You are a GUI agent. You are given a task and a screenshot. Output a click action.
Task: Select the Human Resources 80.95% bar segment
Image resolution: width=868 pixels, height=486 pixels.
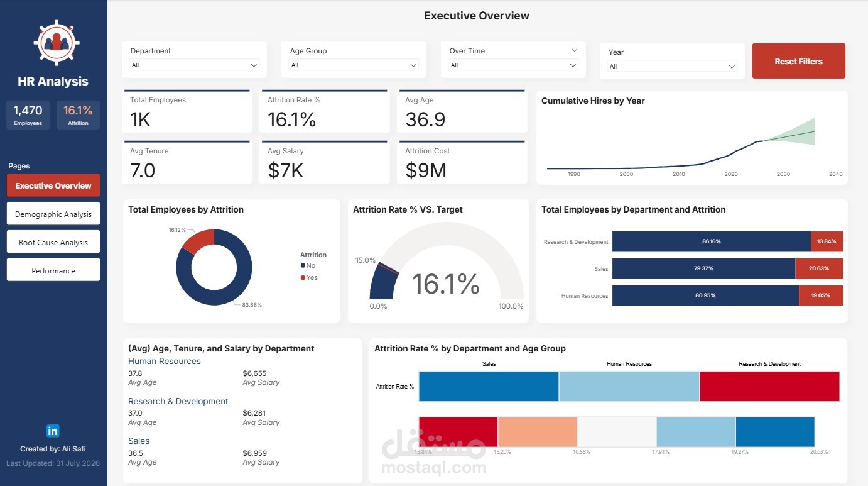point(705,295)
